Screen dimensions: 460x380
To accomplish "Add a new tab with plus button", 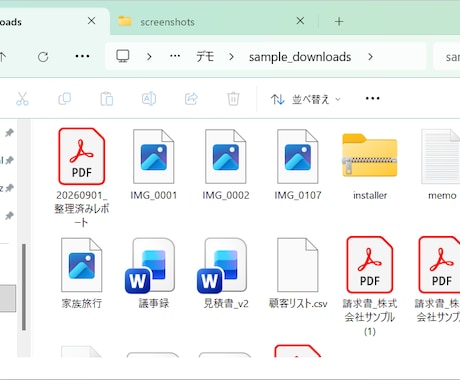I will 339,21.
